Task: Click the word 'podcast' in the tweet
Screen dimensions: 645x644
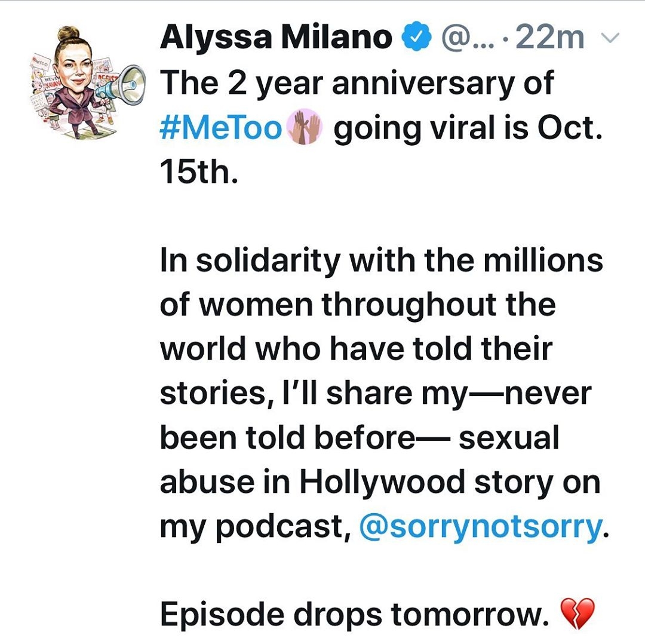Action: pos(279,527)
